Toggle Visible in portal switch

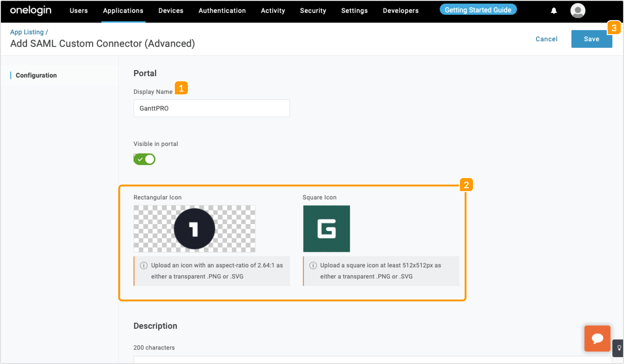click(x=144, y=159)
